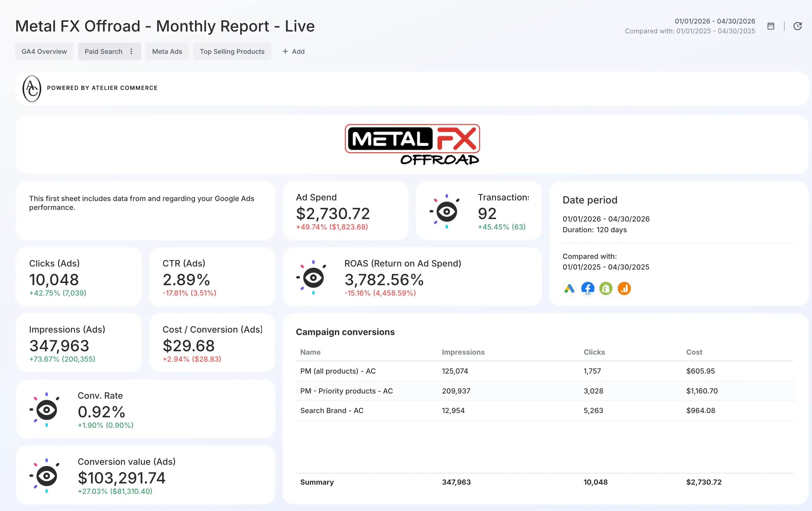
Task: Click the plus icon to add tab
Action: (x=285, y=51)
